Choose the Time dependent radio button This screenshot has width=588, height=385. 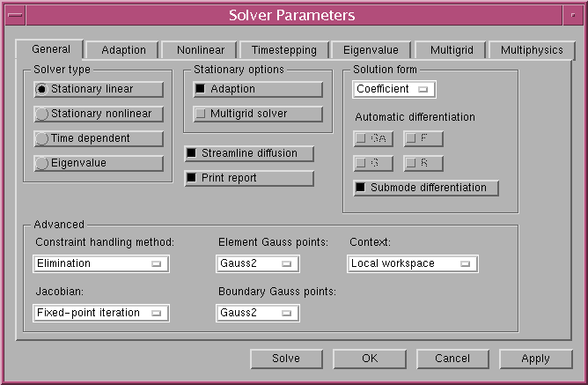coord(99,138)
